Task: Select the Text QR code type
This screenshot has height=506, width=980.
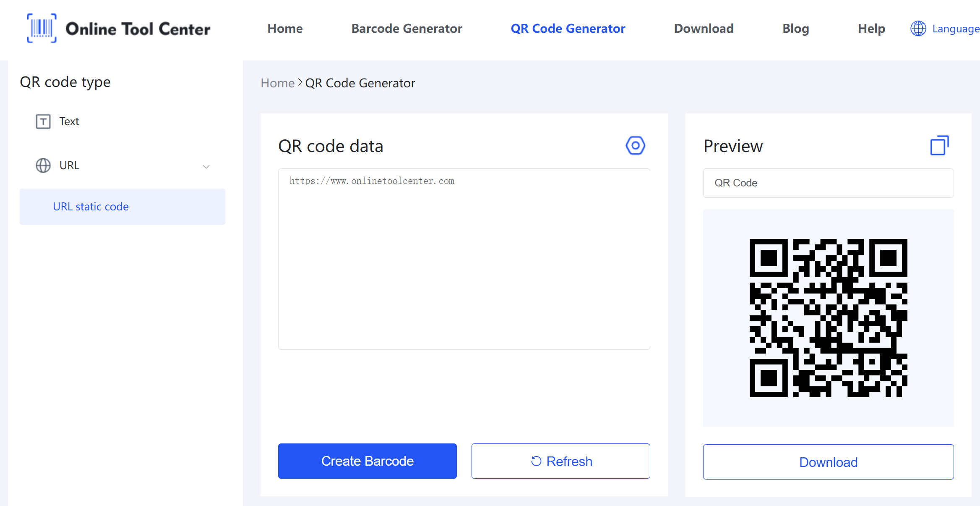Action: click(x=69, y=121)
